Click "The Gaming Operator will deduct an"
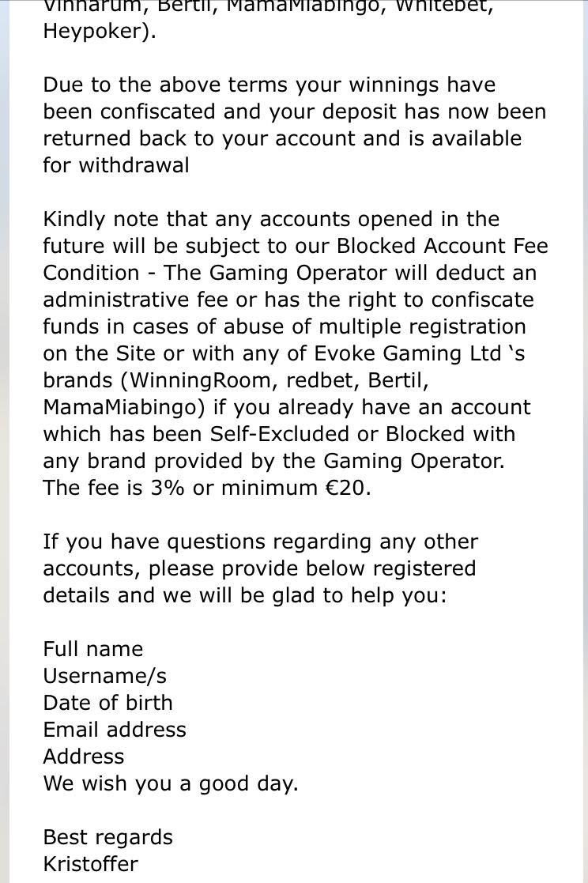 tap(350, 273)
